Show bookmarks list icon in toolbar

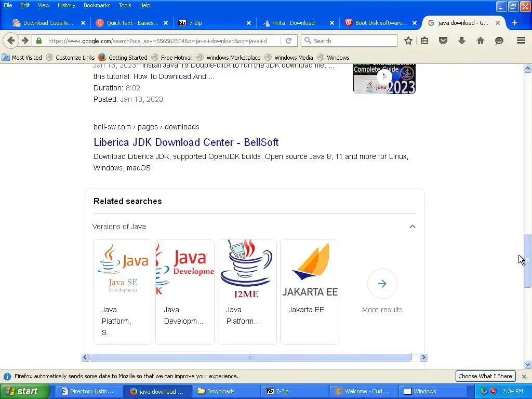[424, 41]
